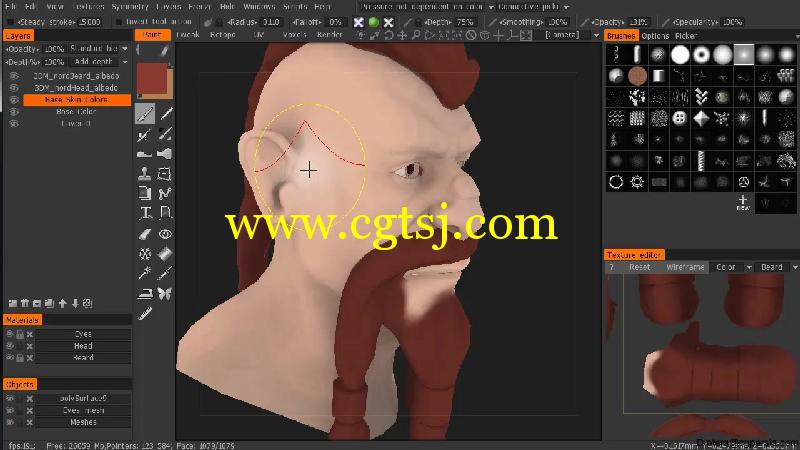
Task: Select the magic wand tool
Action: point(145,273)
